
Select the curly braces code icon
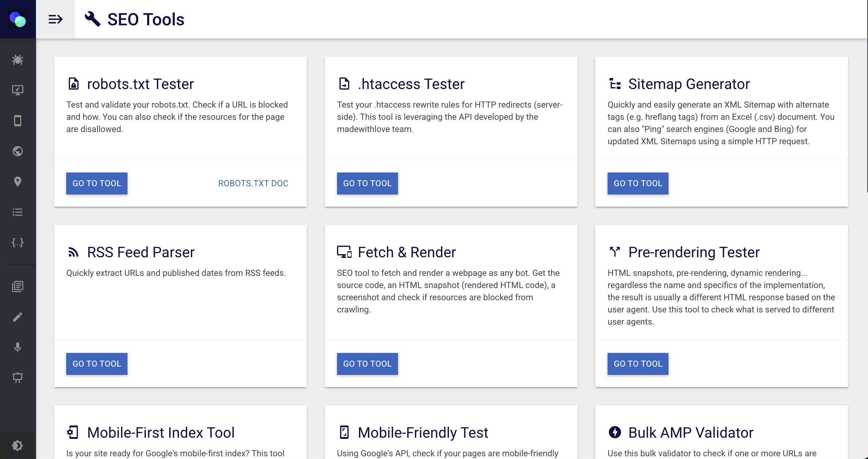coord(17,243)
